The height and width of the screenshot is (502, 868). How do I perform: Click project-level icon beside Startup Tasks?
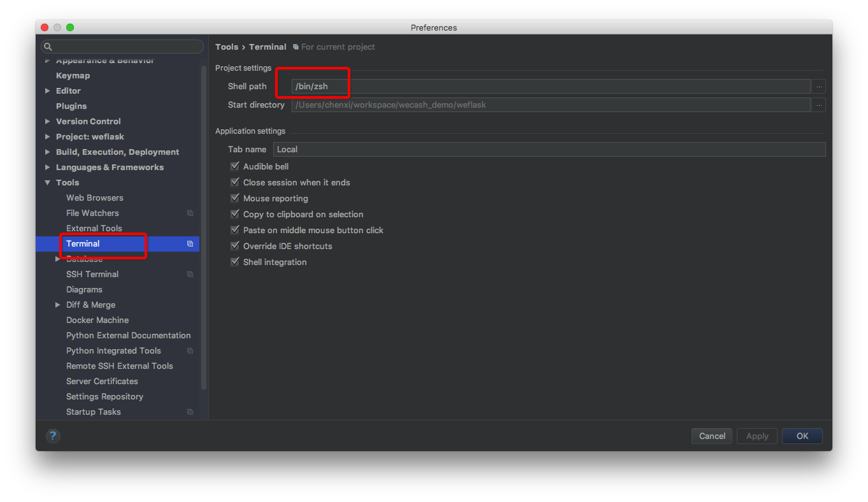pyautogui.click(x=190, y=412)
